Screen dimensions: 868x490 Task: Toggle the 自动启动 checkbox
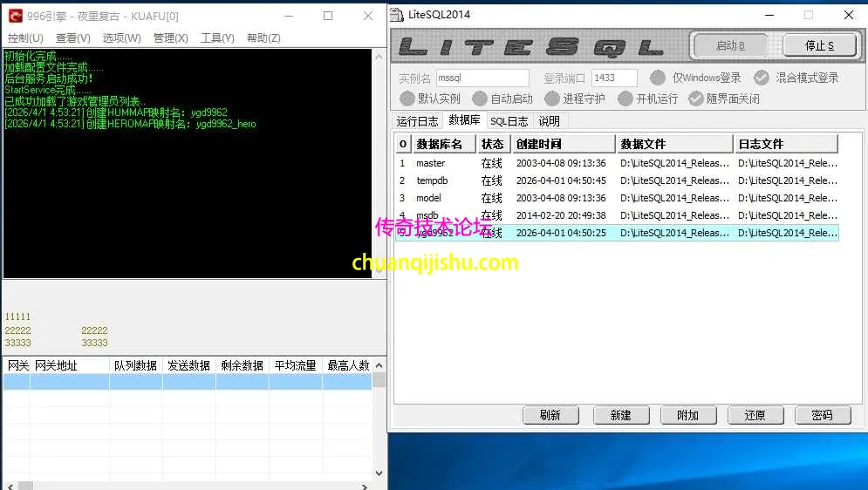coord(480,99)
